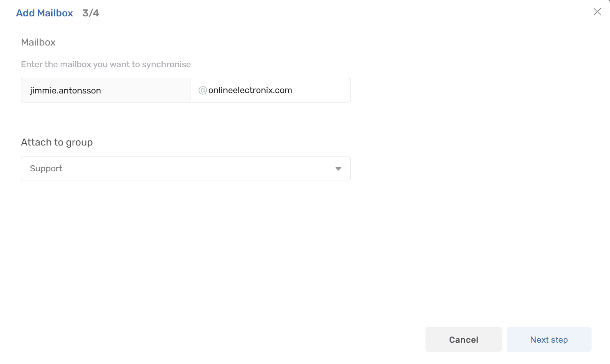Click the jimmie.antonsson mailbox name field
The width and height of the screenshot is (610, 364).
pos(66,91)
